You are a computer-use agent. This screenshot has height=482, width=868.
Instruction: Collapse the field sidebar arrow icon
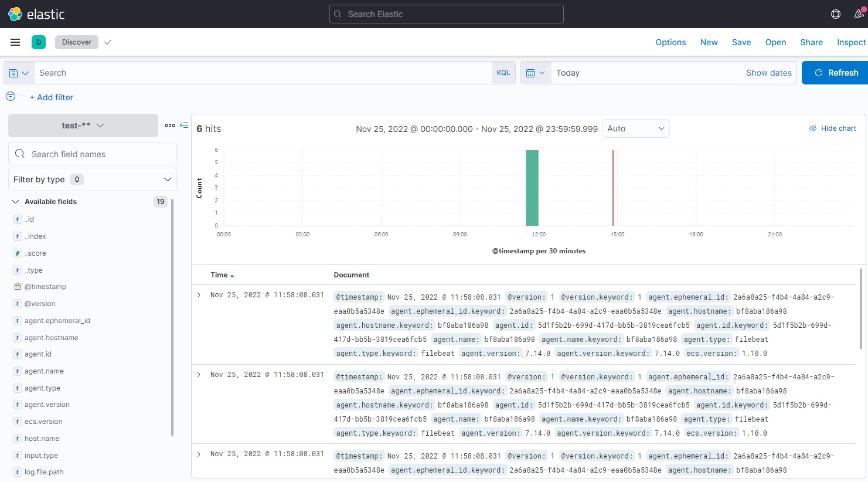tap(184, 125)
